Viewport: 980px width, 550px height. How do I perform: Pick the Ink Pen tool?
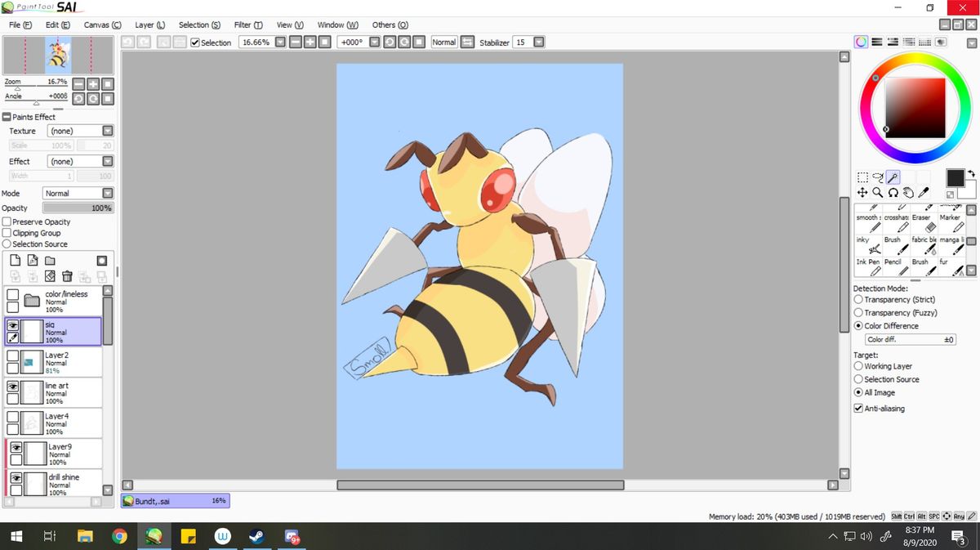click(x=867, y=267)
